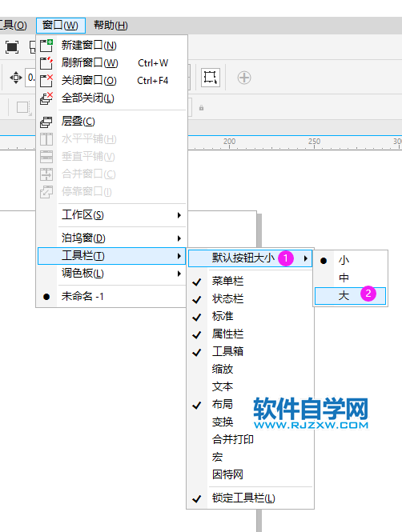Viewport: 402px width, 532px height.
Task: Click the crop frame toolbar icon
Action: [x=210, y=78]
